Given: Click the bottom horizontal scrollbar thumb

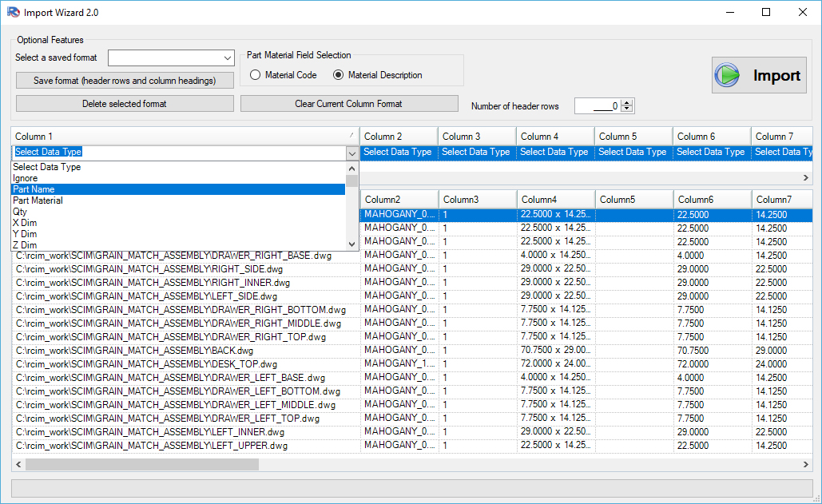Looking at the screenshot, I should 141,464.
